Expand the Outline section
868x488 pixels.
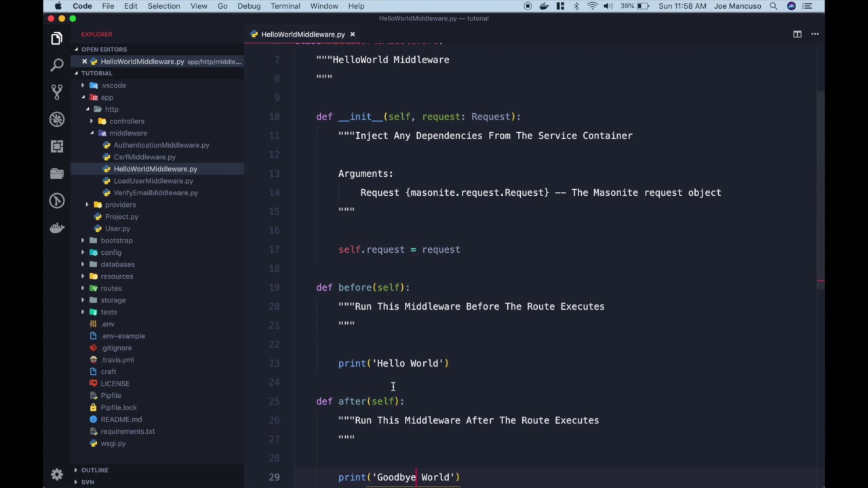tap(94, 470)
